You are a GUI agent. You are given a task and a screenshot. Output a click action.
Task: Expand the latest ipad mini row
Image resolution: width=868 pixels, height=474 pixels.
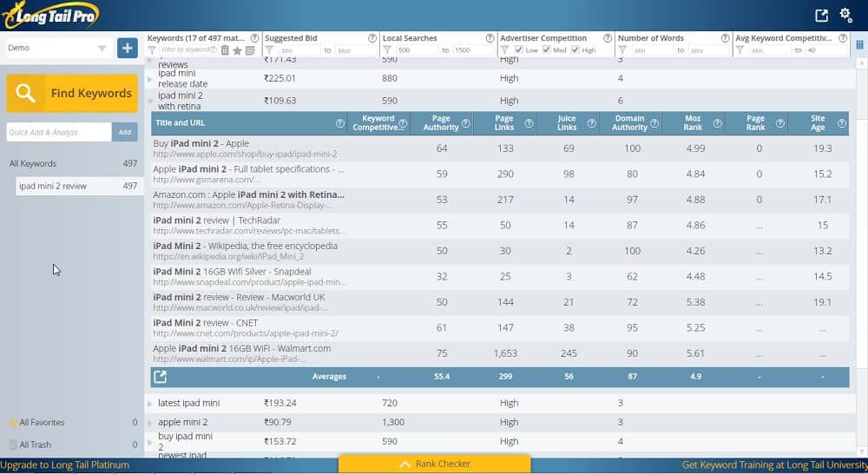click(x=150, y=404)
